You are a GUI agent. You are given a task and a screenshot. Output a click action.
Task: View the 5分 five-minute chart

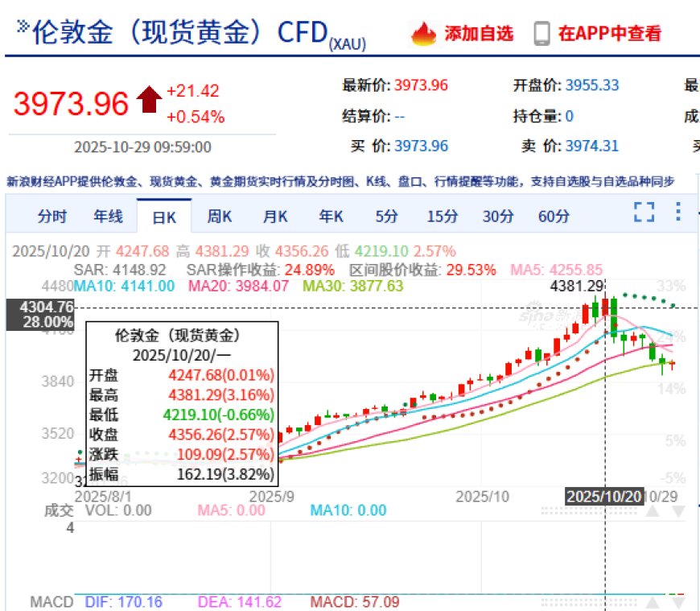pos(385,216)
